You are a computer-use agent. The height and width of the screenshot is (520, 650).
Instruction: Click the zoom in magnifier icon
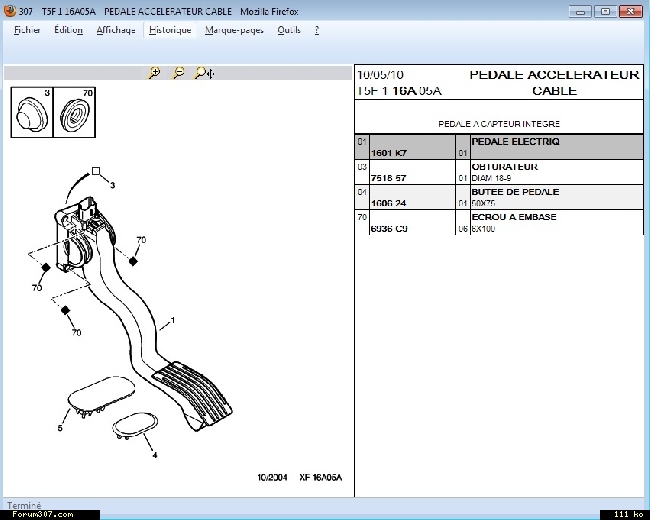[x=154, y=73]
